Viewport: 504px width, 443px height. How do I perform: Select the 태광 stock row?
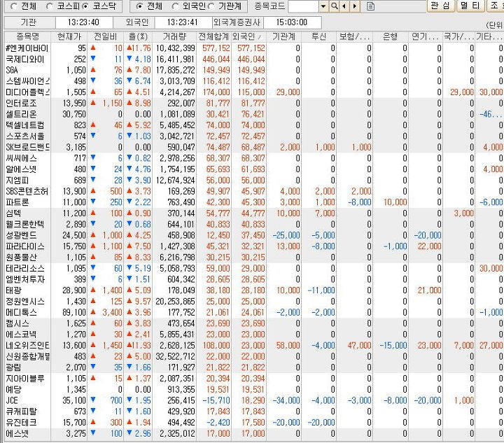[x=254, y=290]
